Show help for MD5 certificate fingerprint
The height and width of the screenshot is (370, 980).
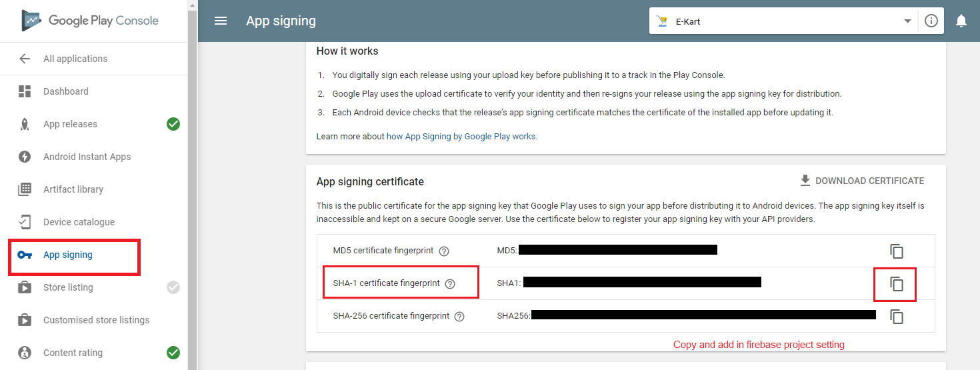coord(444,251)
